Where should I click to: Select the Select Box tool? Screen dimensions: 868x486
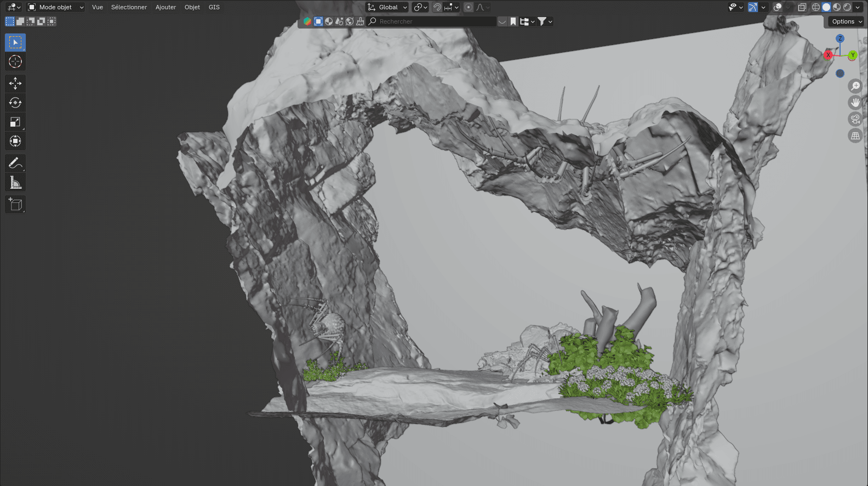pos(15,42)
